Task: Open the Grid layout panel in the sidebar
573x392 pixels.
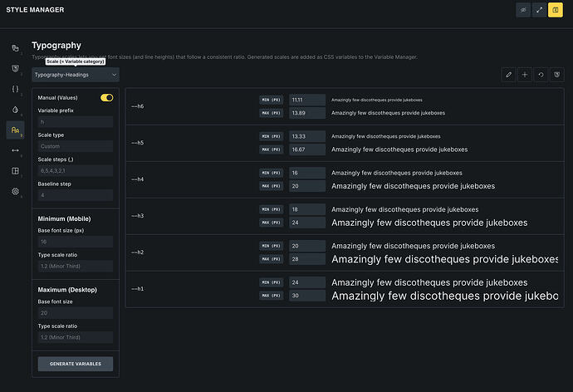Action: [x=15, y=171]
